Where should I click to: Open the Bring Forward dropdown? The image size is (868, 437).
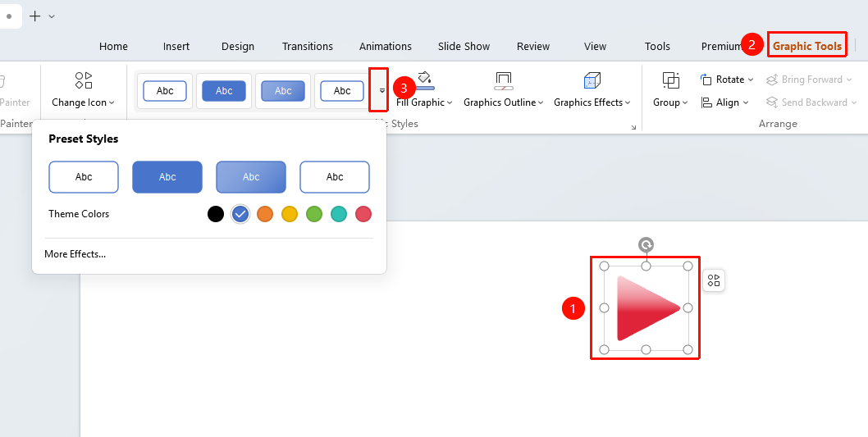(849, 80)
